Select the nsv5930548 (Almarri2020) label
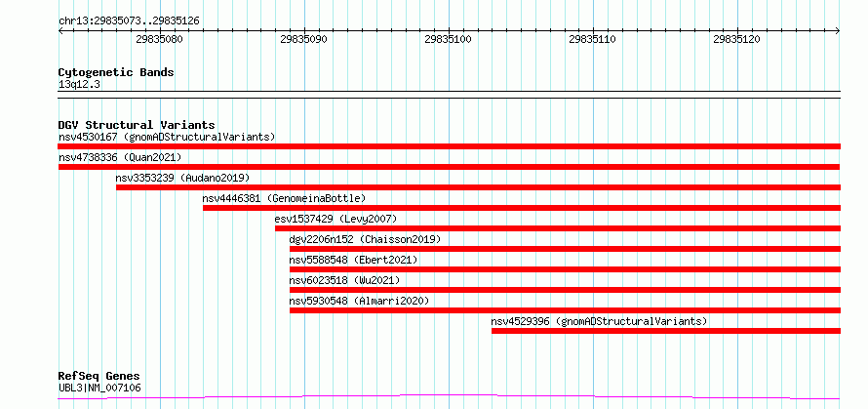This screenshot has height=409, width=868. tap(359, 301)
